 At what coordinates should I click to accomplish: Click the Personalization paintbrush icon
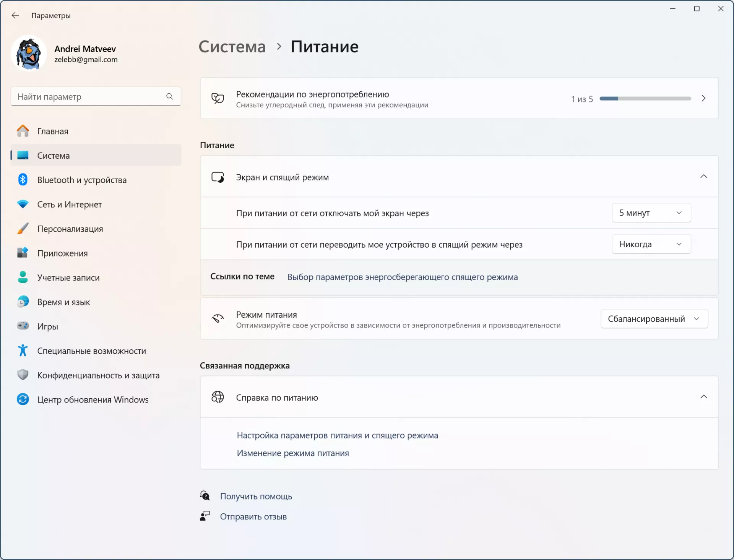(23, 229)
